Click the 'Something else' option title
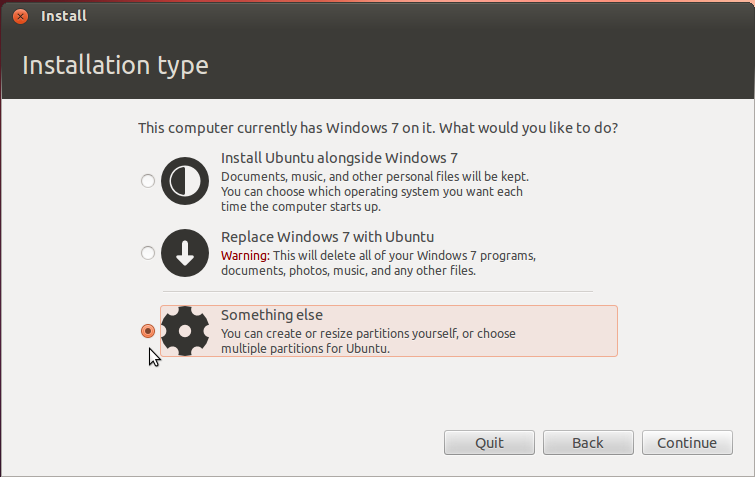This screenshot has width=755, height=477. pos(272,315)
